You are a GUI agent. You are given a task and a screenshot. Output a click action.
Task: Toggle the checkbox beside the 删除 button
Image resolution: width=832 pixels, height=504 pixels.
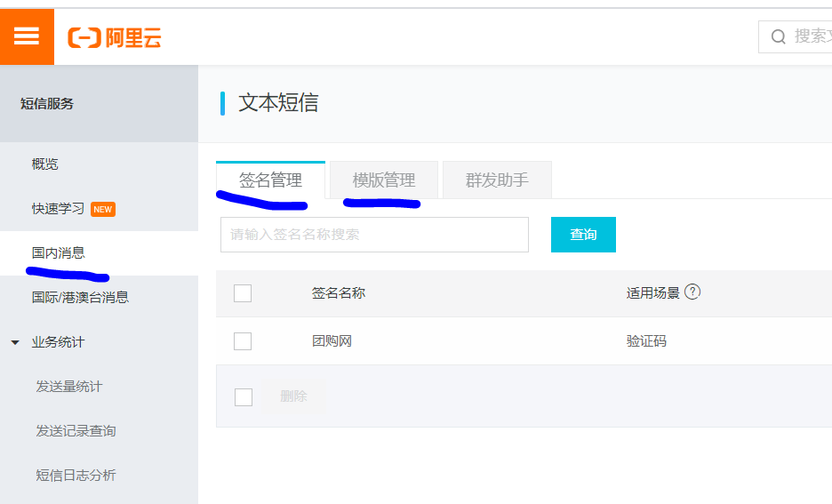point(244,396)
